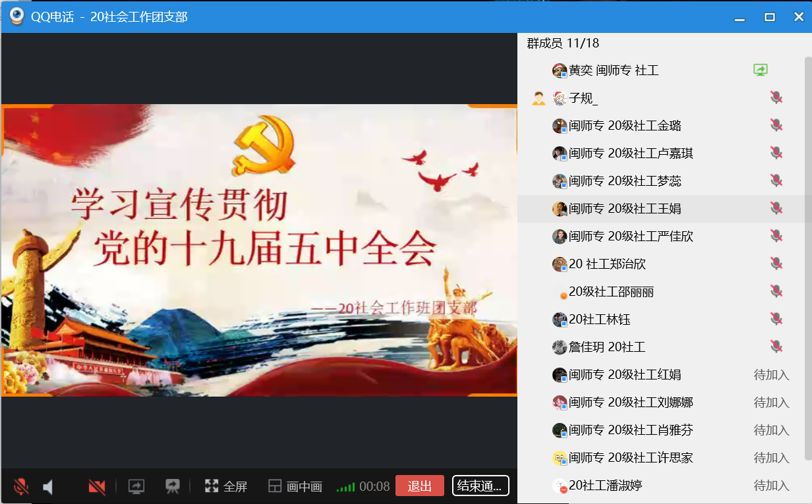Click green screen-sharing icon beside 黄奕

tap(761, 70)
